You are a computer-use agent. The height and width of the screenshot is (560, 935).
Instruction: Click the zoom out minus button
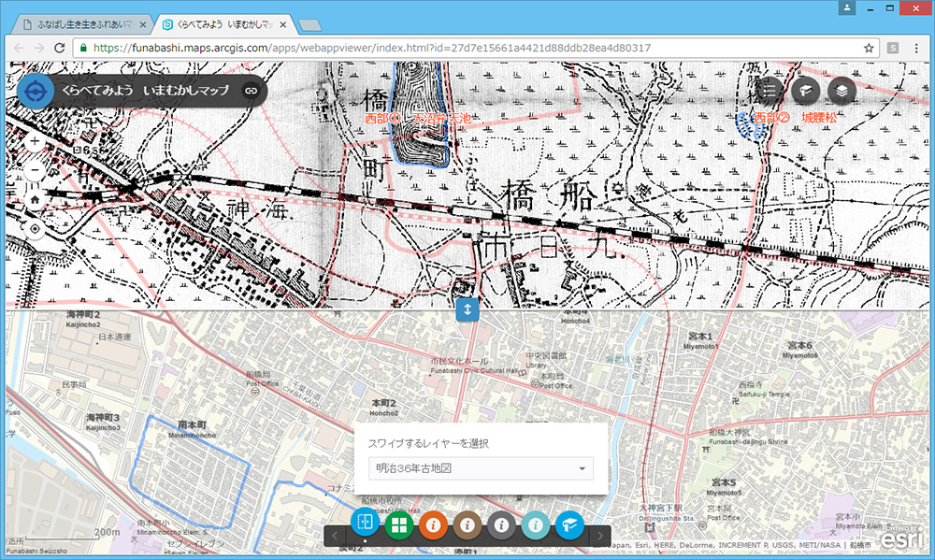[35, 172]
